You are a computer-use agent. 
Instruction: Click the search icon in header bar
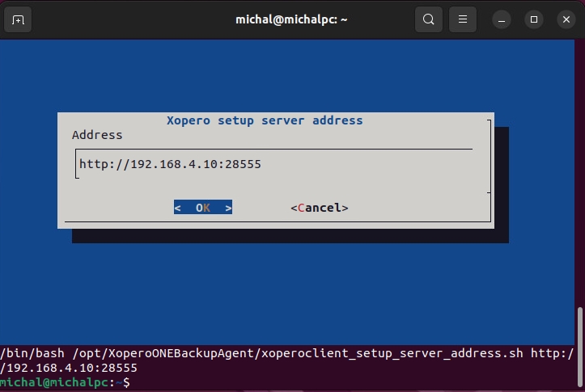(429, 19)
